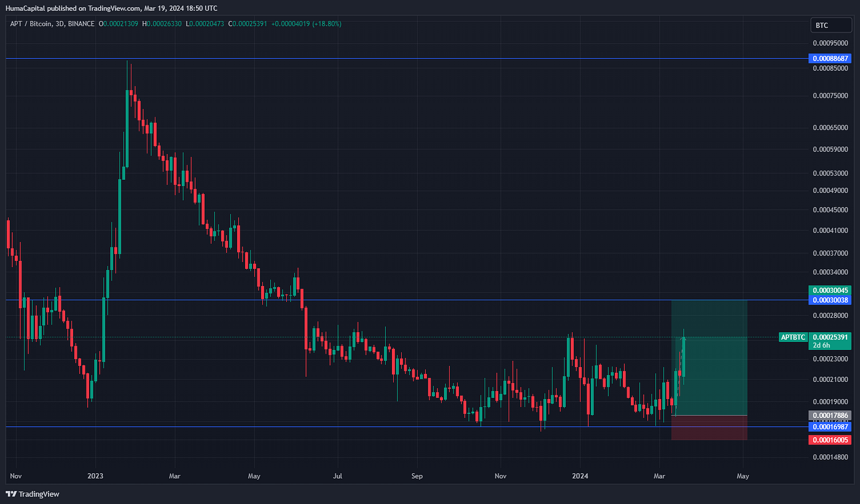Click the May label at far right of axis

(743, 476)
